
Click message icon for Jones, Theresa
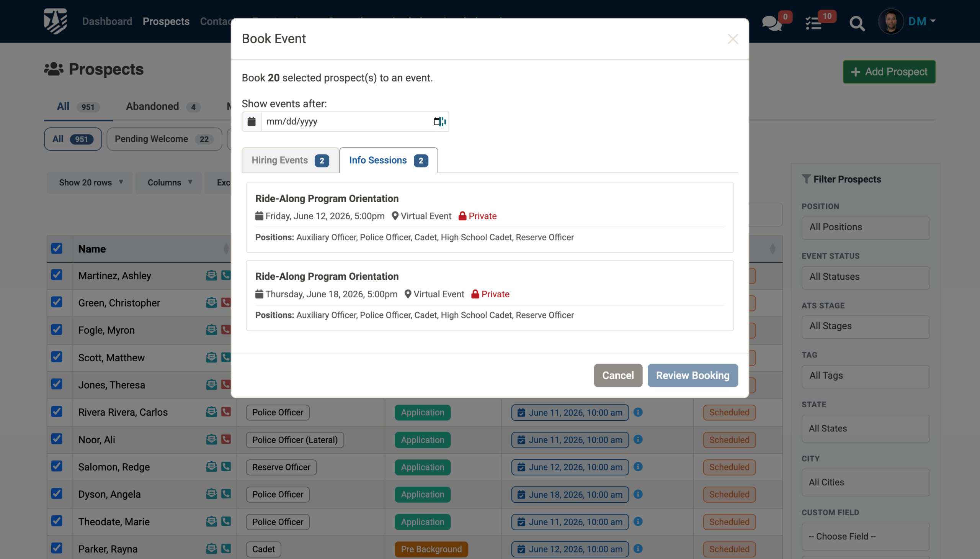(211, 384)
